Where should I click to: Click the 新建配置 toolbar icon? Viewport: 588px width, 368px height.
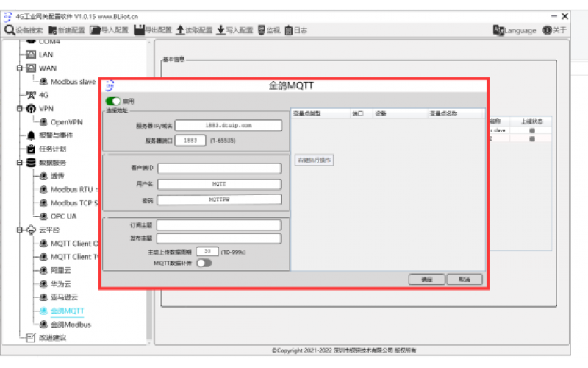click(53, 30)
